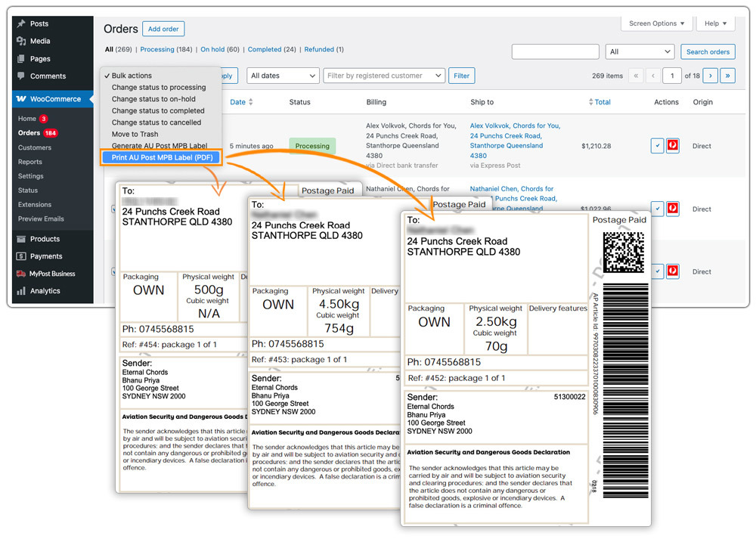This screenshot has width=756, height=539.
Task: Click the Payments icon in sidebar
Action: pyautogui.click(x=20, y=256)
